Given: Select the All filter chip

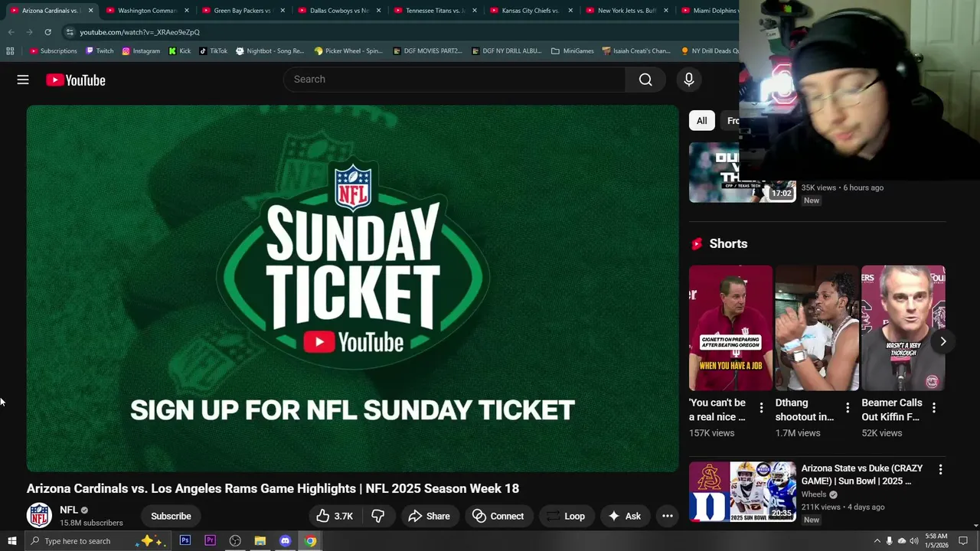Looking at the screenshot, I should click(x=701, y=121).
